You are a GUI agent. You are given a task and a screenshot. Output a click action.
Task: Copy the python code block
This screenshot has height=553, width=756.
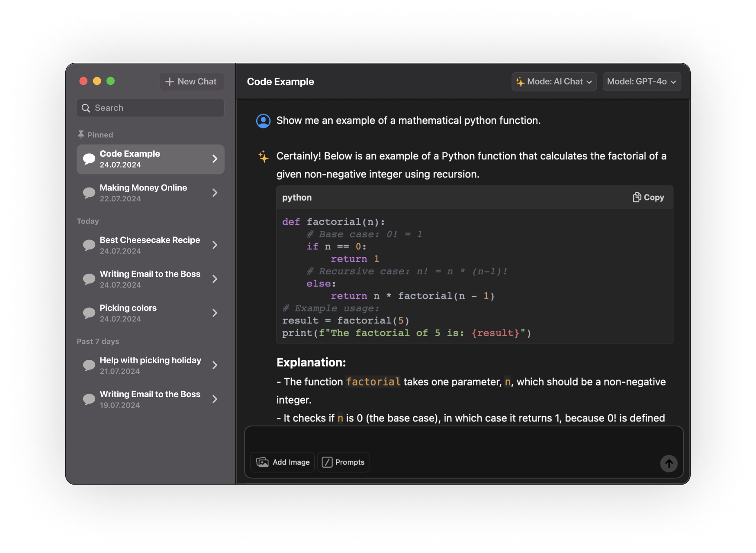click(x=648, y=197)
